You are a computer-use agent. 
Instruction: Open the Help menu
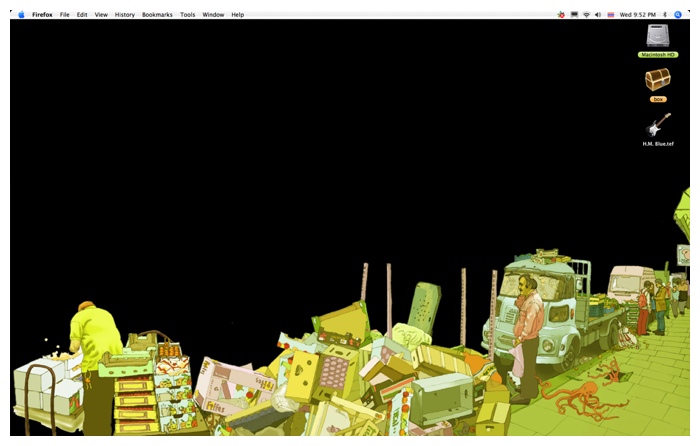(238, 15)
